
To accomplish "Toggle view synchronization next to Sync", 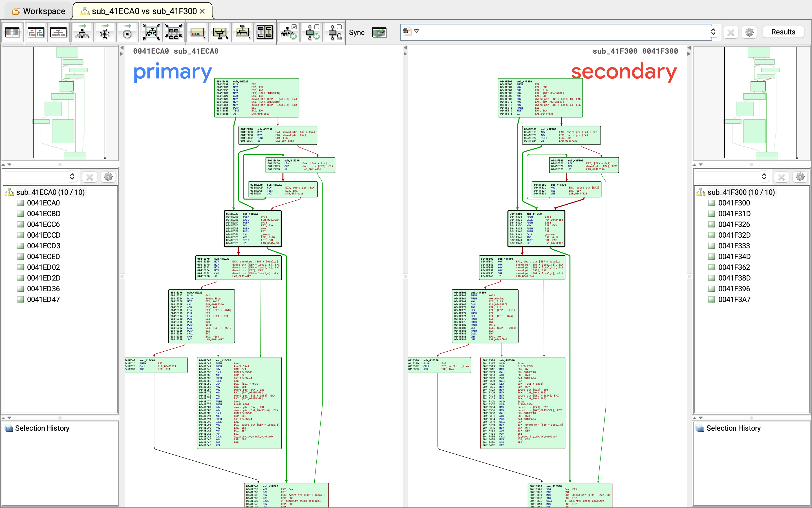I will point(379,32).
